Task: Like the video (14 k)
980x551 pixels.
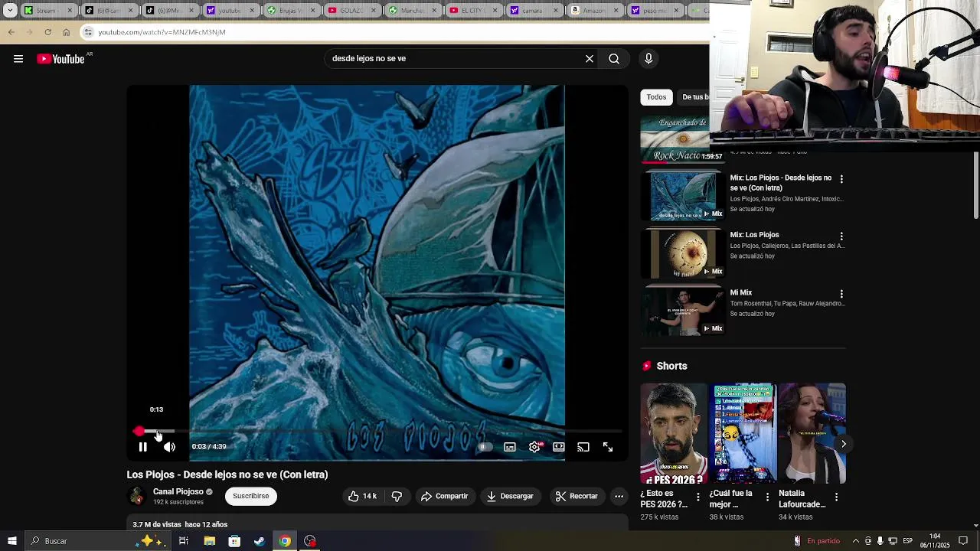Action: 363,496
